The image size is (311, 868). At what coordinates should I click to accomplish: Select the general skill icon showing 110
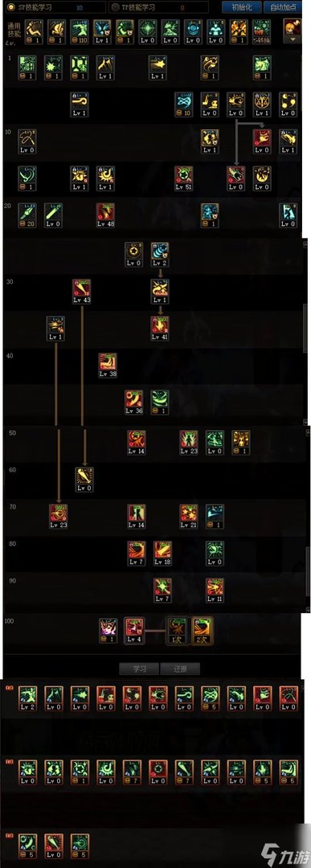click(80, 32)
